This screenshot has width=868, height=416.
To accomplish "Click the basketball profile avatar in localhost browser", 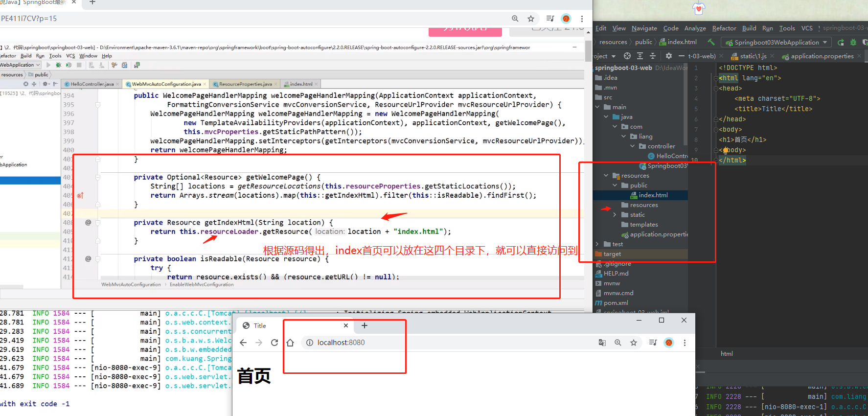I will [669, 343].
